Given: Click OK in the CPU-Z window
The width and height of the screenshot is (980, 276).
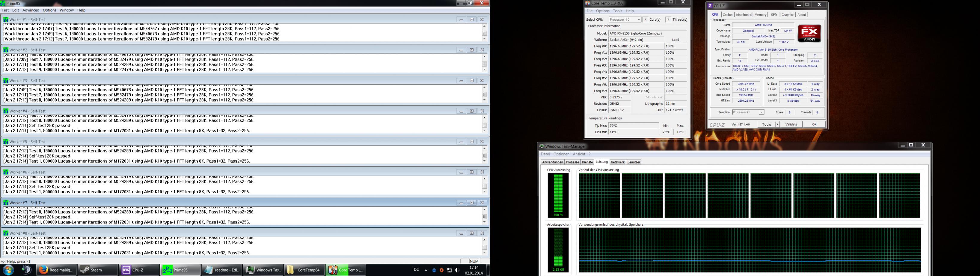Looking at the screenshot, I should pyautogui.click(x=814, y=124).
